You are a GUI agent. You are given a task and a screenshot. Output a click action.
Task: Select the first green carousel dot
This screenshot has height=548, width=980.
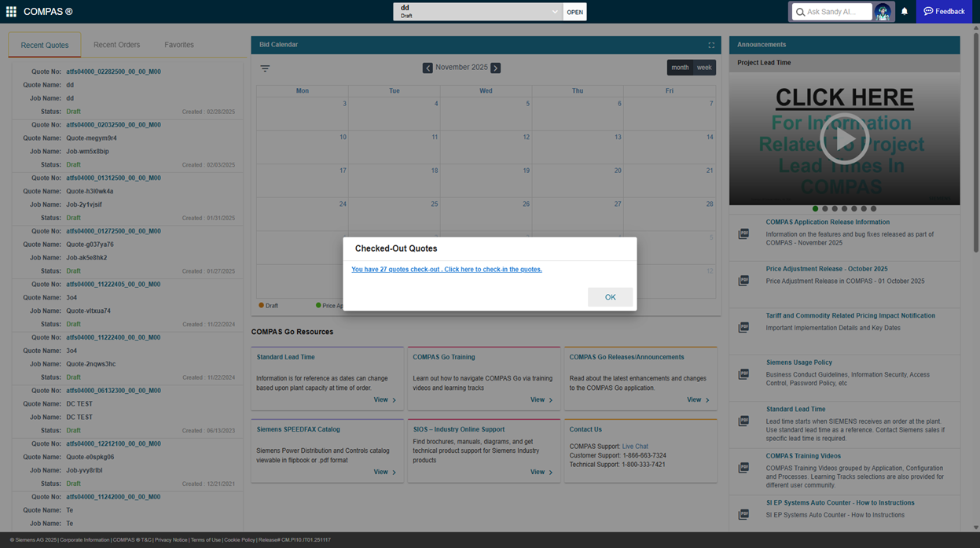point(815,209)
